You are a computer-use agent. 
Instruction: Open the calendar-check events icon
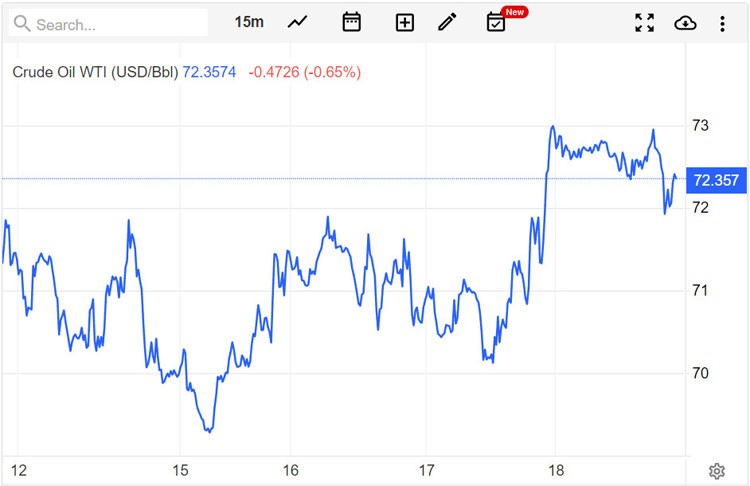tap(496, 23)
